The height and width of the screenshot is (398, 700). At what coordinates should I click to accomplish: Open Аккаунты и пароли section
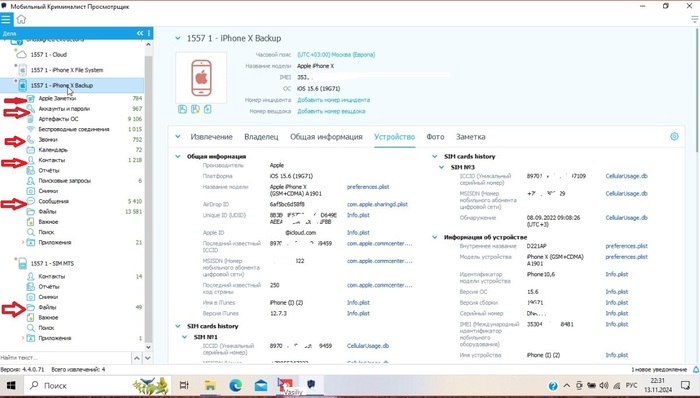click(64, 108)
